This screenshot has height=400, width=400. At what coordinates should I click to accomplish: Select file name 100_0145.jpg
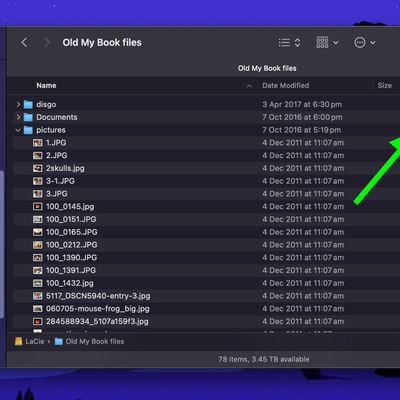[x=70, y=206]
